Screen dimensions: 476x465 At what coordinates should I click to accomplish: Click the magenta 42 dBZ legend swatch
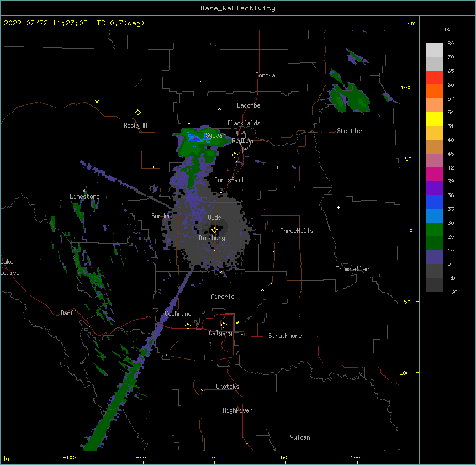pyautogui.click(x=434, y=174)
